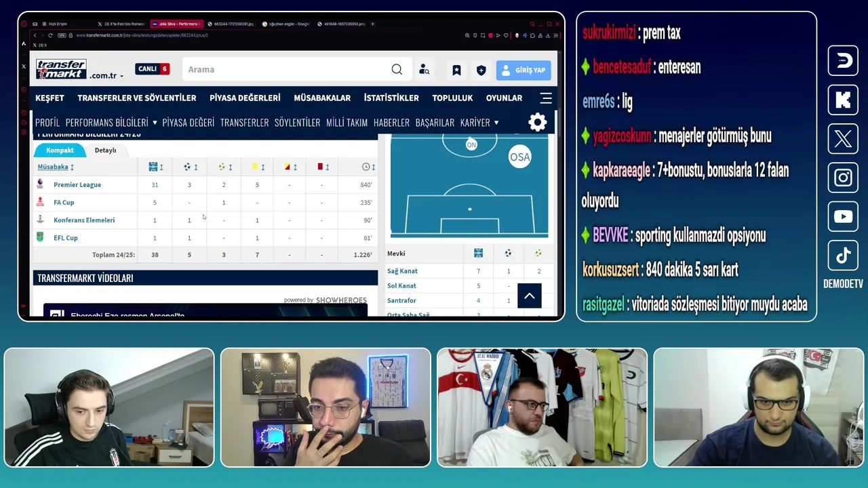Open OYUNLAR menu

click(x=504, y=98)
